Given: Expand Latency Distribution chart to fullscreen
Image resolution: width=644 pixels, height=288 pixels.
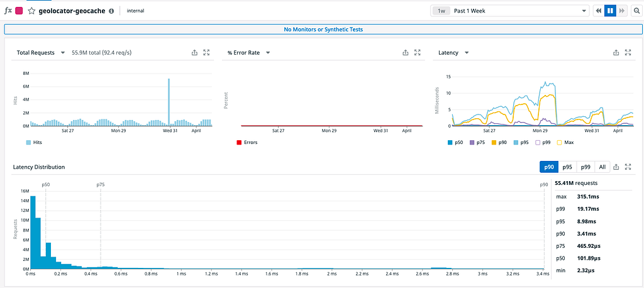Looking at the screenshot, I should (628, 167).
